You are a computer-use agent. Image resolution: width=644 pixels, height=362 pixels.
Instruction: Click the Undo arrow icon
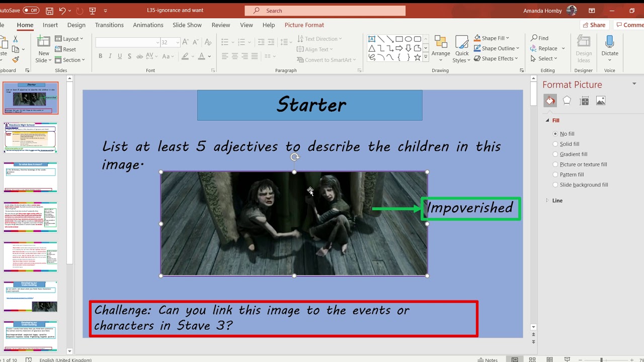[x=62, y=11]
